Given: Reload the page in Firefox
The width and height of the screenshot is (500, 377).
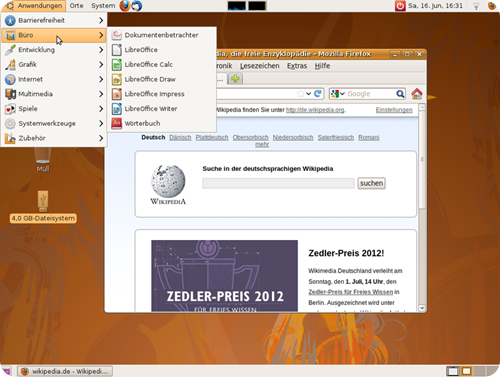Looking at the screenshot, I should 318,94.
